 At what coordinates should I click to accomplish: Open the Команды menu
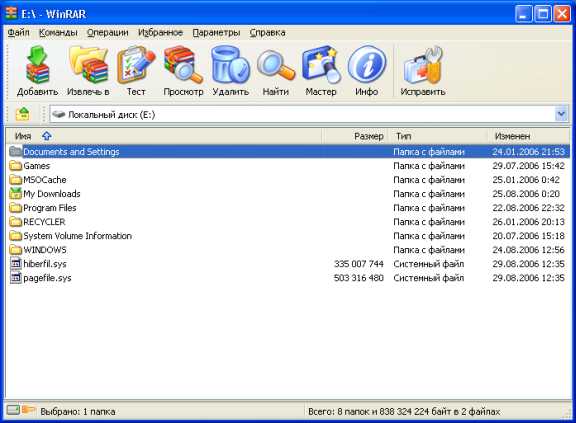[58, 32]
